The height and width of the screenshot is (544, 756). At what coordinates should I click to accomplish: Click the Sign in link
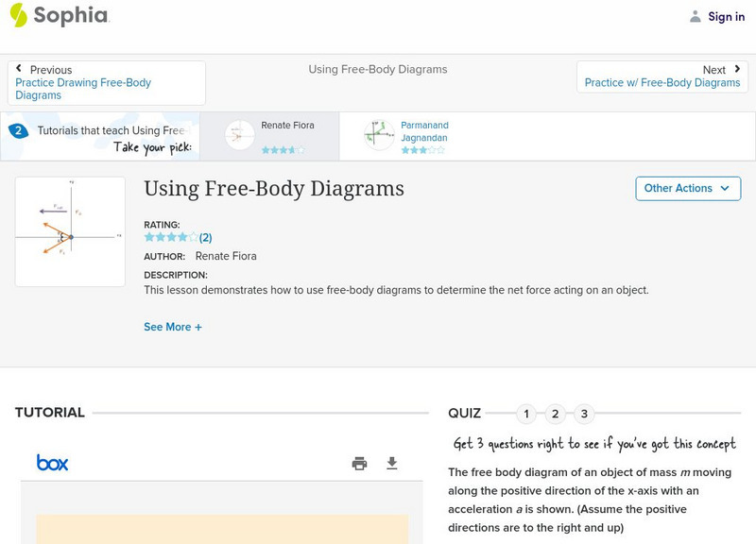(726, 16)
